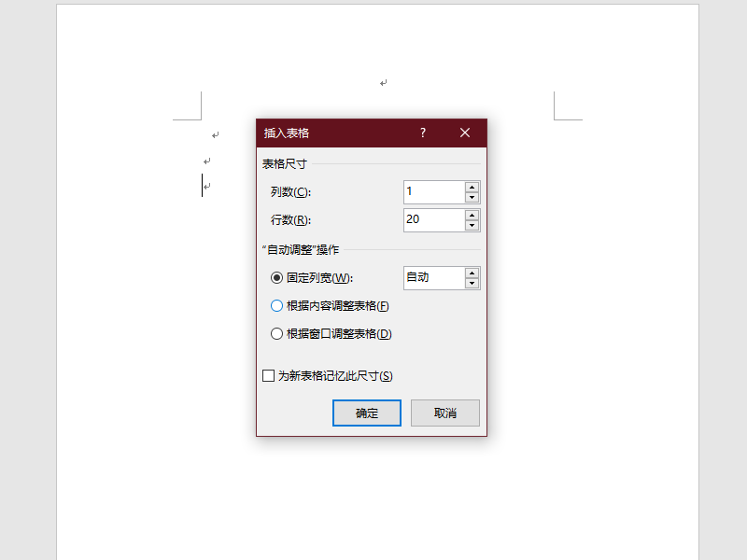Click into the 行数 input field showing 20

click(x=434, y=220)
